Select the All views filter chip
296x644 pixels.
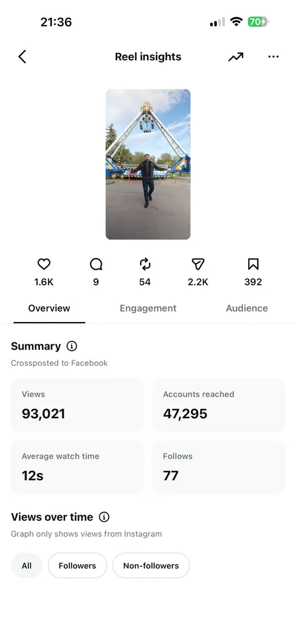(x=27, y=565)
